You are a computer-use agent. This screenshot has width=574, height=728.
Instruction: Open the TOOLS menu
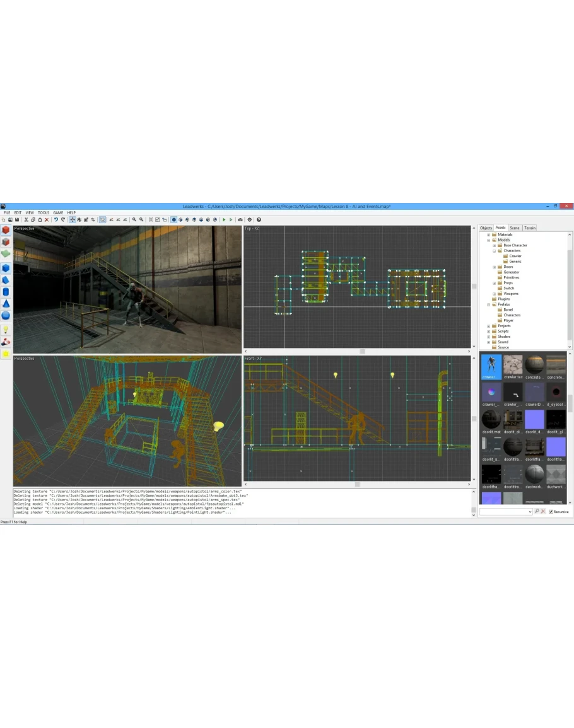click(x=43, y=212)
